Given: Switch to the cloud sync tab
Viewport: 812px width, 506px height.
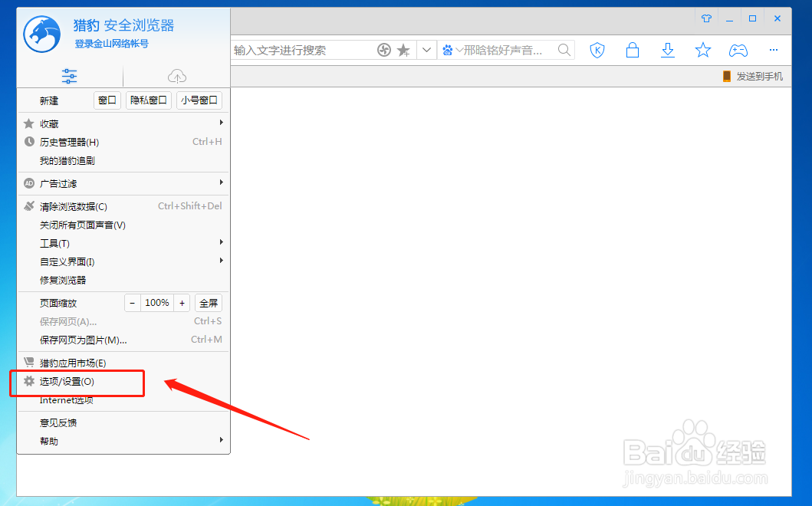Looking at the screenshot, I should click(x=177, y=76).
